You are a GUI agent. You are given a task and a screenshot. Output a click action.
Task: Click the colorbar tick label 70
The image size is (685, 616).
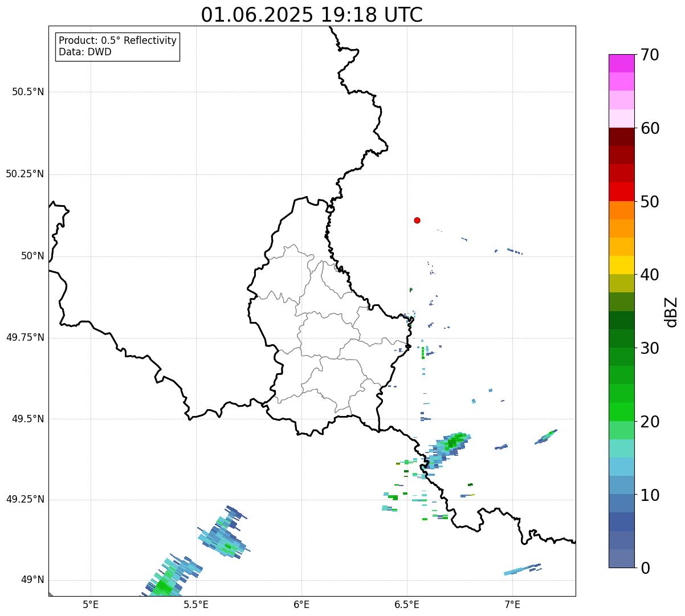click(x=650, y=55)
